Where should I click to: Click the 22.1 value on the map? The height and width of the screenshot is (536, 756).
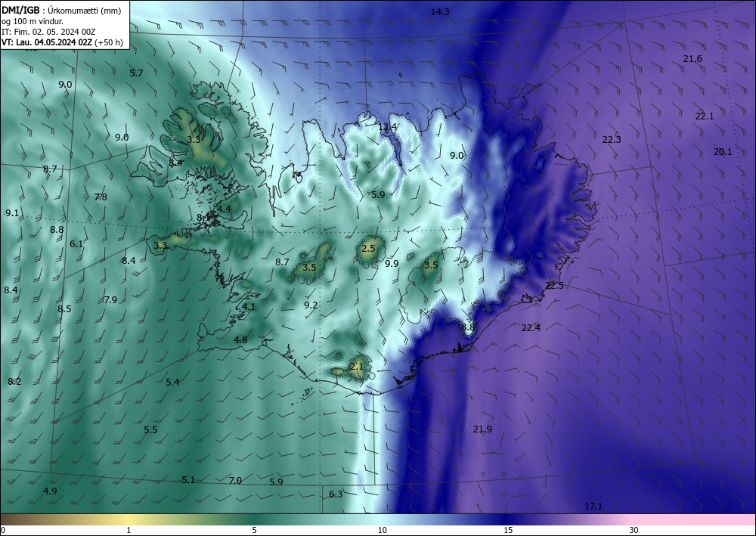click(x=705, y=116)
